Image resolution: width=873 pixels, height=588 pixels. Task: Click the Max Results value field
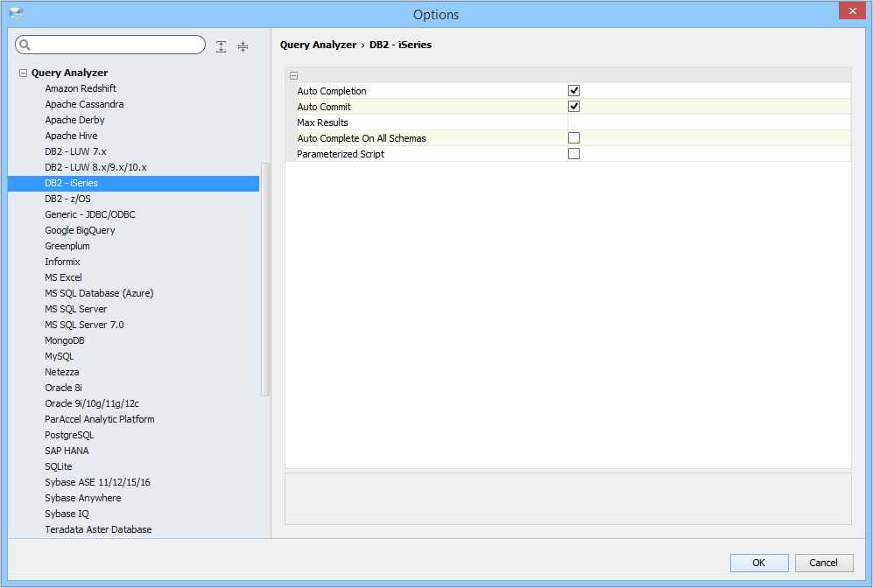pyautogui.click(x=708, y=122)
